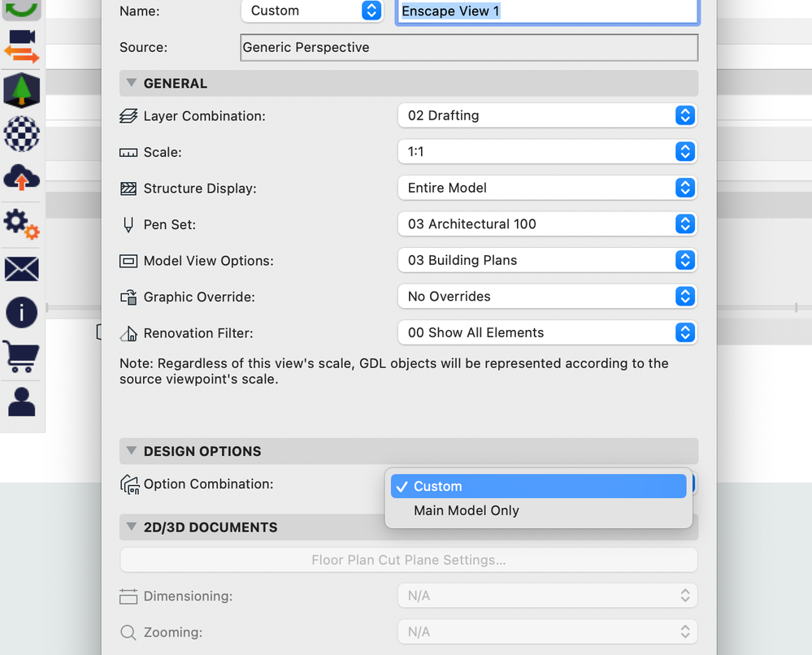Screen dimensions: 812x655
Task: Select the Structure Display icon
Action: tap(128, 188)
